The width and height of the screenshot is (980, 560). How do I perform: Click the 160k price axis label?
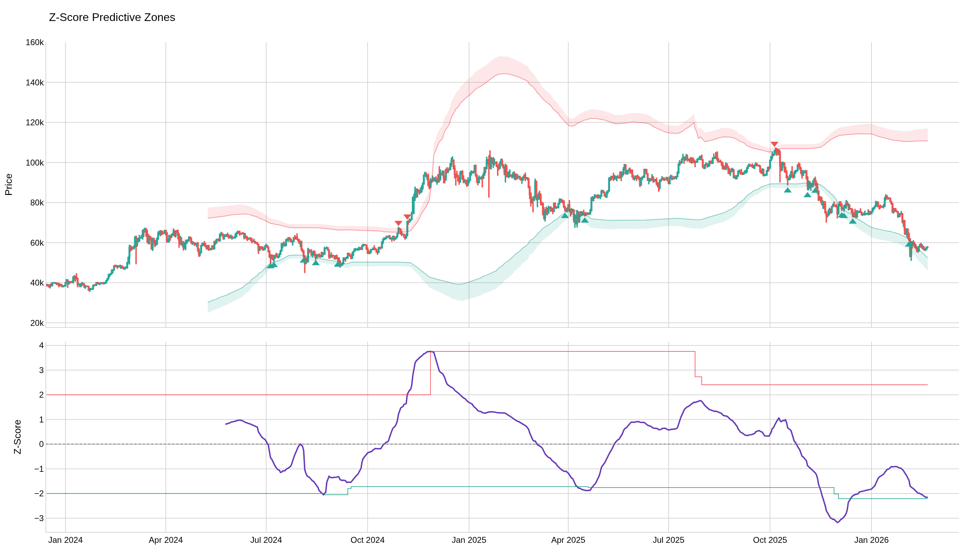coord(35,42)
